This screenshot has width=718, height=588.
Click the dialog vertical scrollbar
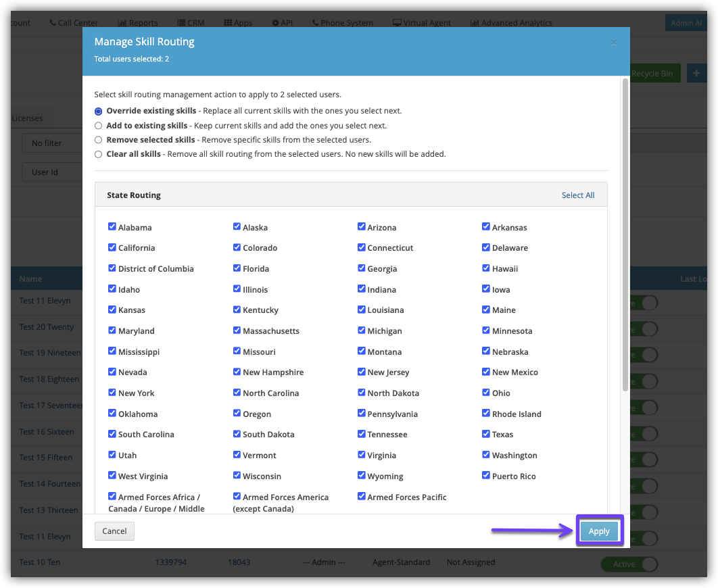coord(625,235)
